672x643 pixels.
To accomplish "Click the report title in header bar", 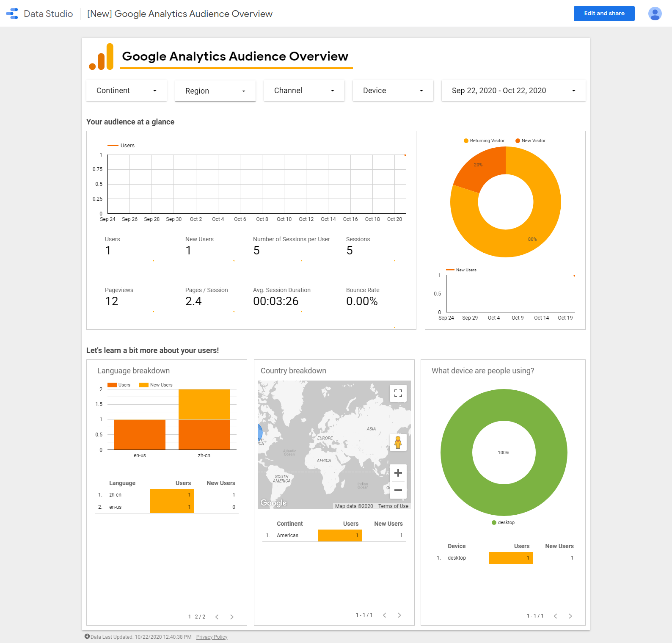I will point(180,14).
